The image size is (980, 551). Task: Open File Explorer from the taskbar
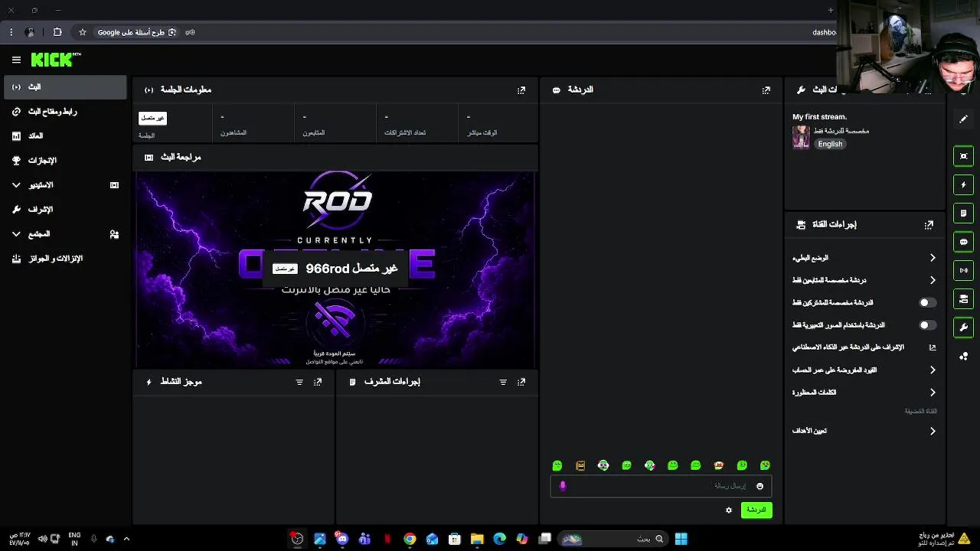click(x=477, y=539)
